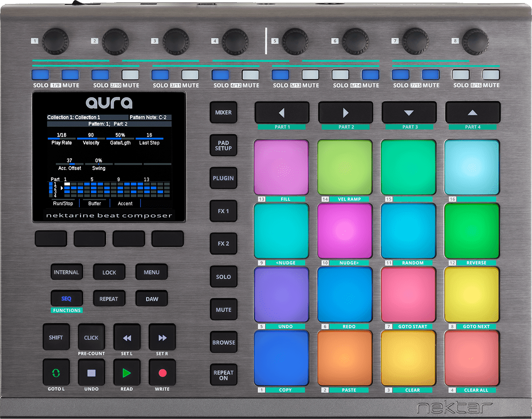Tap the yellow pad 8 labeled GOTO NEXT
This screenshot has width=532, height=419.
click(x=472, y=295)
